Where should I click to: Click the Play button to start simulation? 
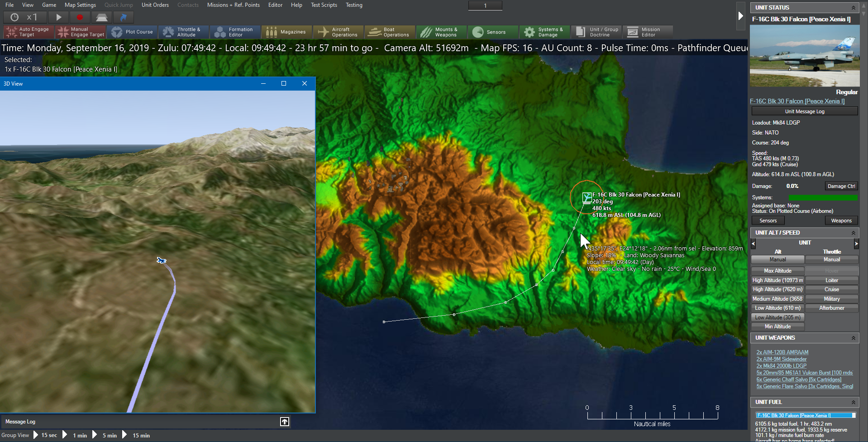tap(58, 17)
